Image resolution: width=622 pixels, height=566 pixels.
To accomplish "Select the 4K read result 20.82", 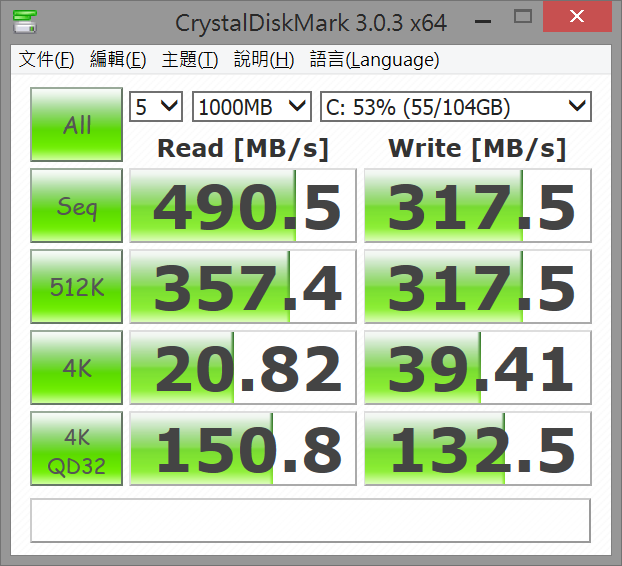I will [x=243, y=367].
